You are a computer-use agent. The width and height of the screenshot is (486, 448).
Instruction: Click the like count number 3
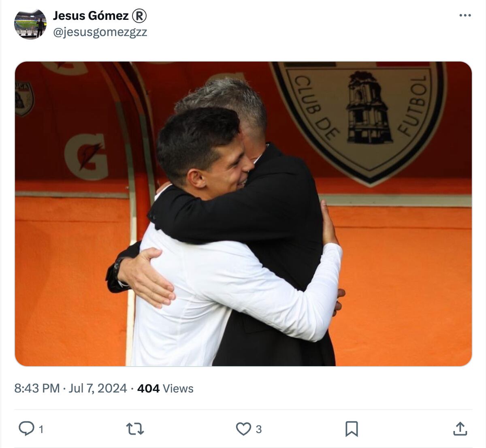coord(259,429)
